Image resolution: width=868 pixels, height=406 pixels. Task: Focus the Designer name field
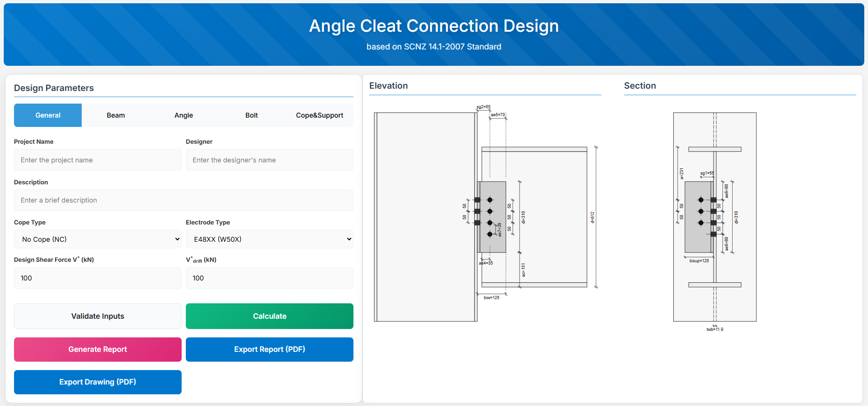tap(269, 160)
